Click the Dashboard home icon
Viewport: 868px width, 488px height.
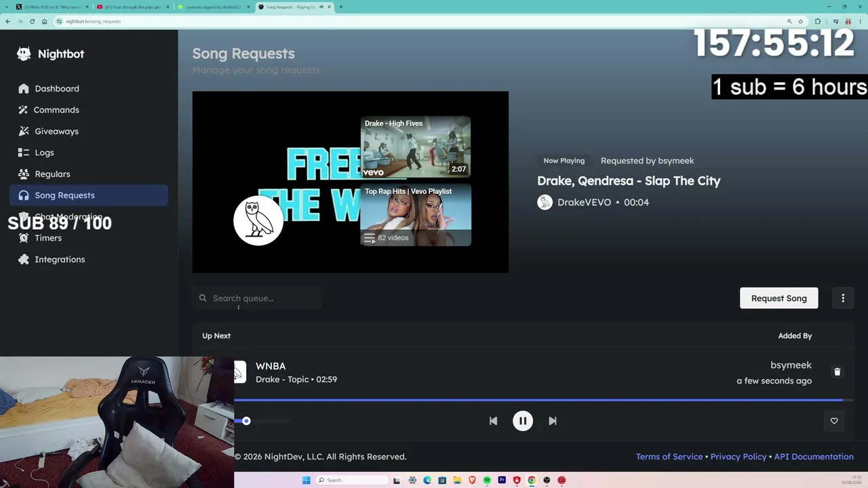24,89
